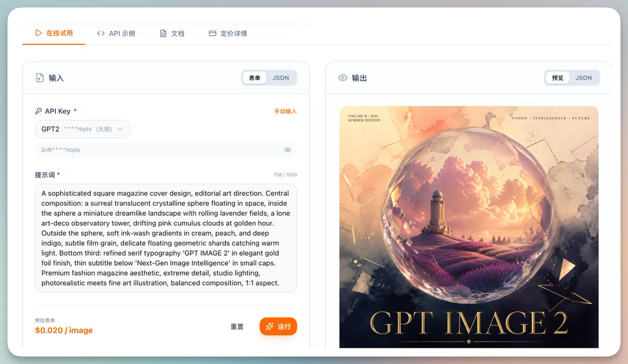Click the 输出 panel heading
Image resolution: width=628 pixels, height=364 pixels.
tap(359, 78)
